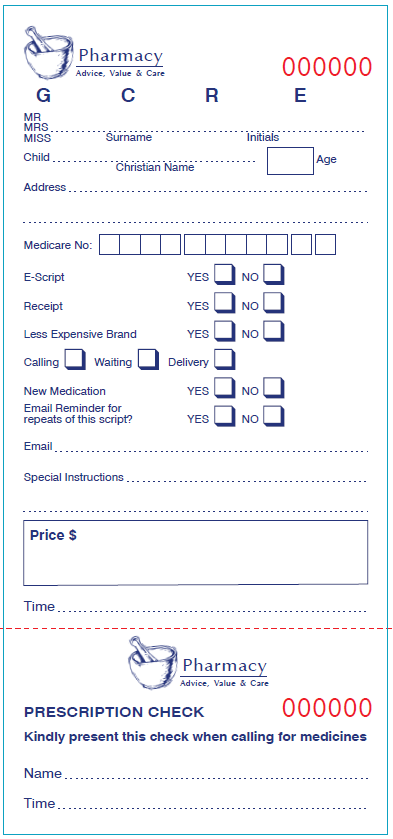Screen dimensions: 393x839
Task: Click the Address dotted line field
Action: [x=218, y=190]
